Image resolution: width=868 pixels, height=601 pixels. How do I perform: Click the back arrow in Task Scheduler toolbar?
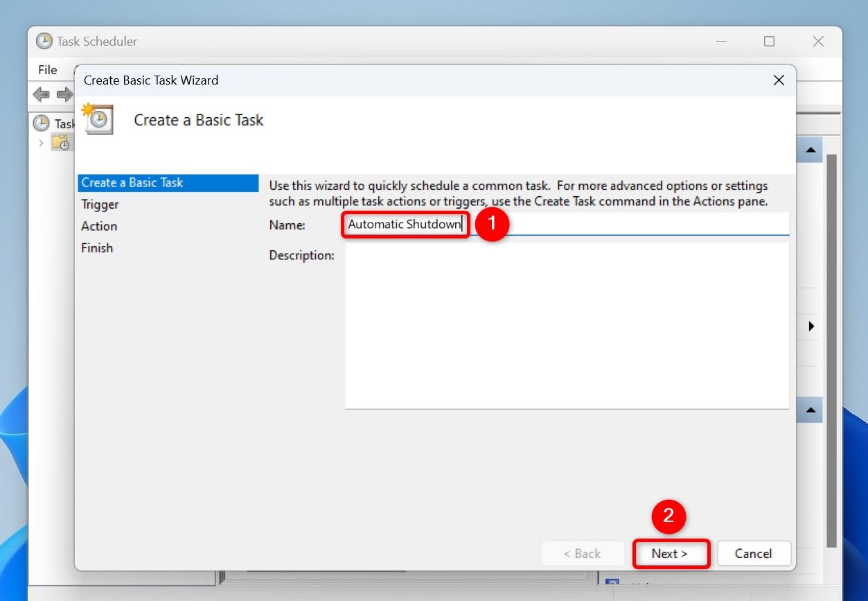41,94
